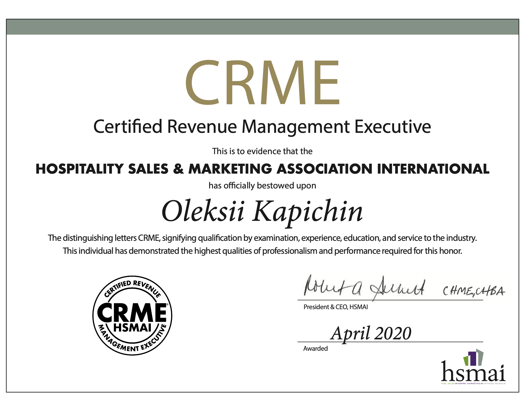The width and height of the screenshot is (532, 412).
Task: Click the handwritten president signature
Action: point(365,288)
